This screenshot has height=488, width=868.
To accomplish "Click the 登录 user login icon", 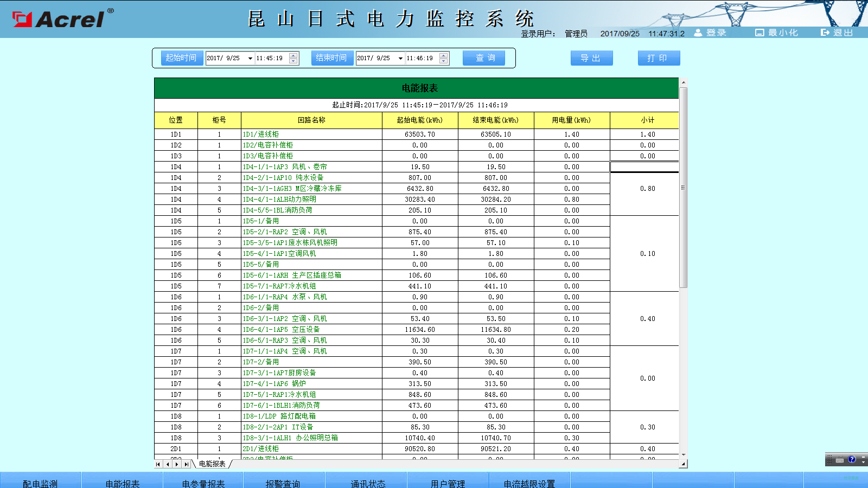I will pyautogui.click(x=698, y=33).
